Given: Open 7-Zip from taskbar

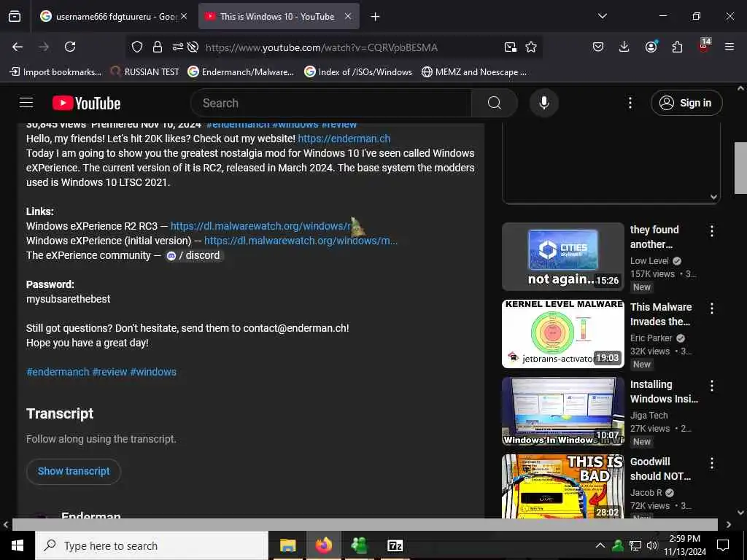Looking at the screenshot, I should pos(395,545).
